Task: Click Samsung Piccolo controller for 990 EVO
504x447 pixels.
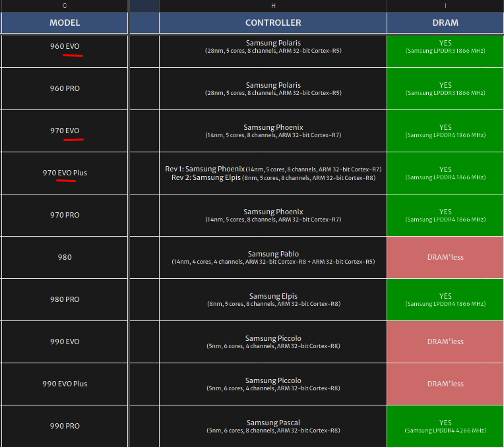Action: [273, 342]
